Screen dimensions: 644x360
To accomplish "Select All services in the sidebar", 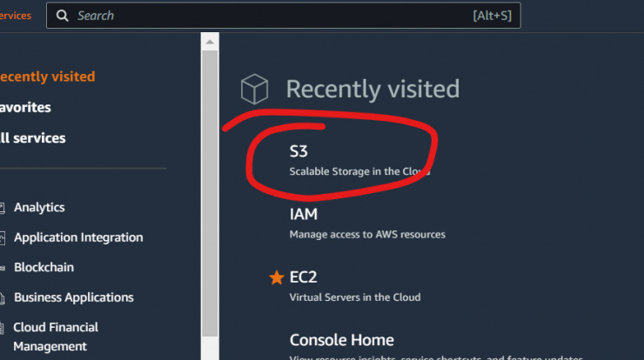I will [x=32, y=138].
